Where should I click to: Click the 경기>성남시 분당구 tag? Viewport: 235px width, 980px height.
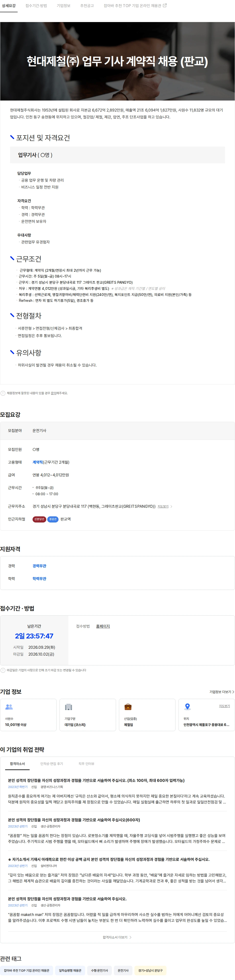(150, 970)
